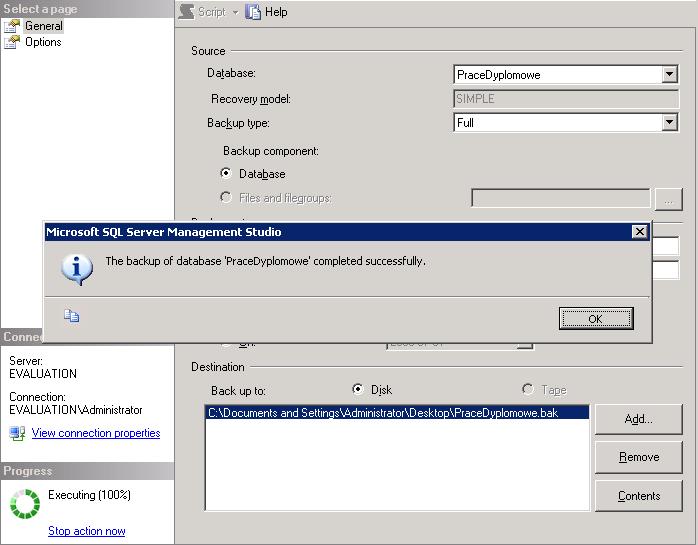Click the Help book icon
698x545 pixels.
click(253, 12)
